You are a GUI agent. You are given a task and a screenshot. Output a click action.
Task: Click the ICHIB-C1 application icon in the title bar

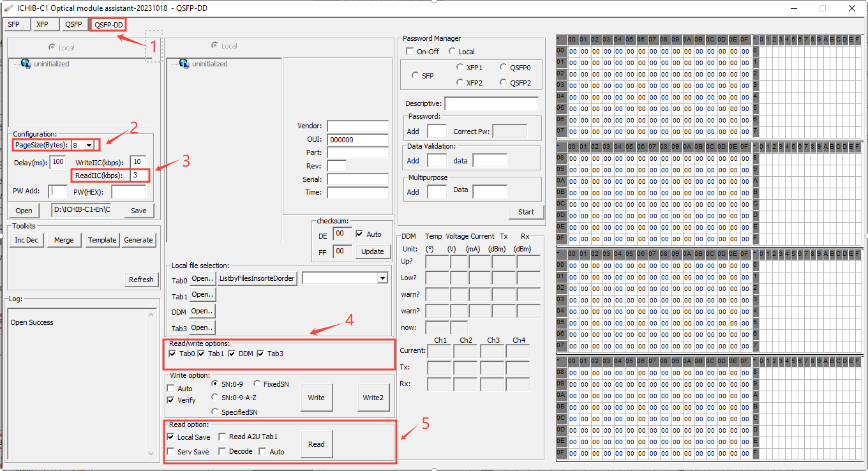pos(9,8)
